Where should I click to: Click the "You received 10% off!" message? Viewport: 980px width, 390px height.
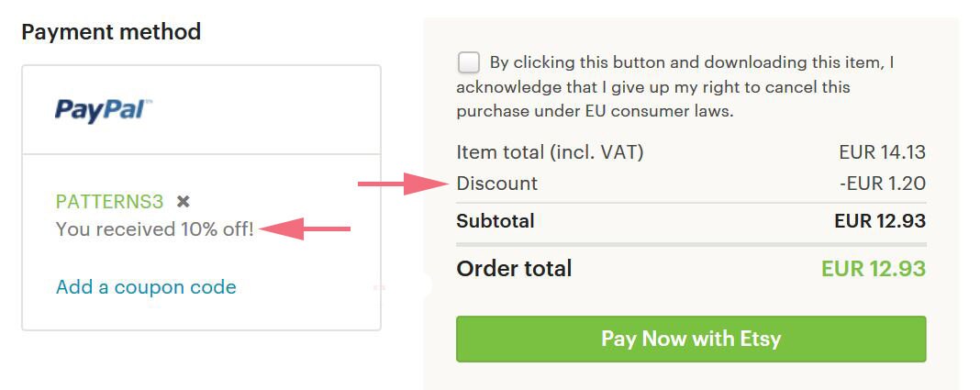[x=155, y=229]
